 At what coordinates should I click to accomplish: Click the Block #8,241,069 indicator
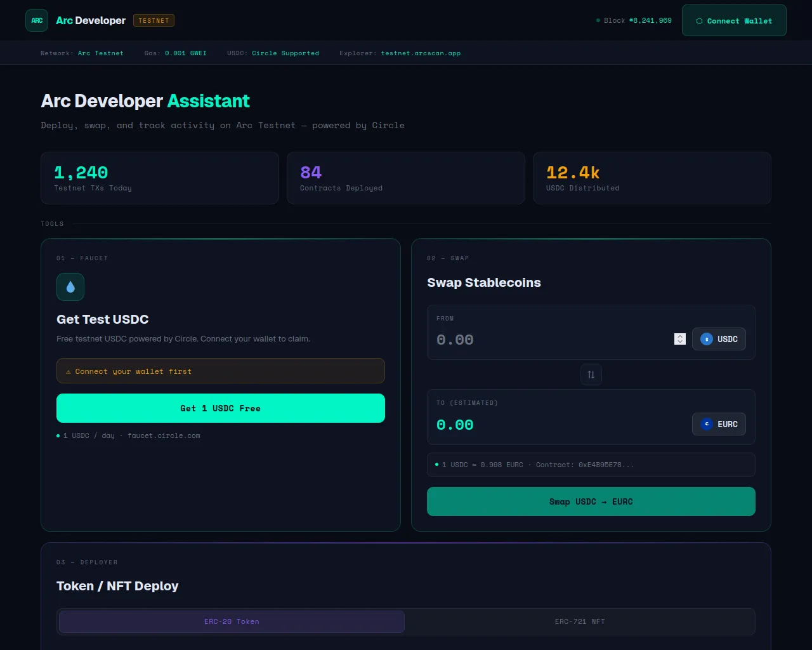point(634,20)
